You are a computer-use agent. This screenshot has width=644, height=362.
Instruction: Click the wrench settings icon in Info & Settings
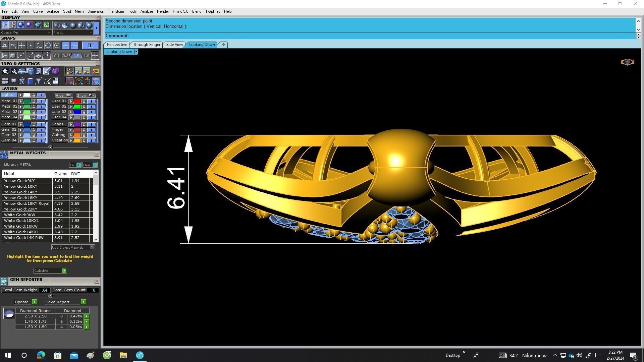[13, 71]
